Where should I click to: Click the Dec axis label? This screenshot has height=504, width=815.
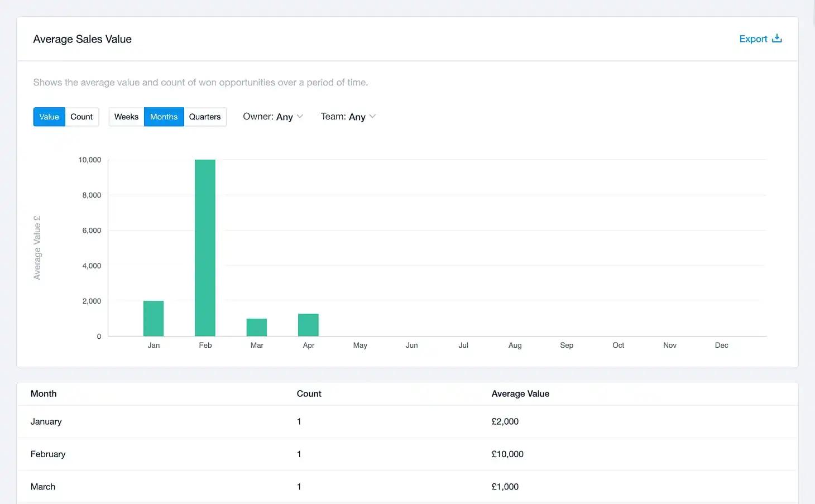[721, 345]
